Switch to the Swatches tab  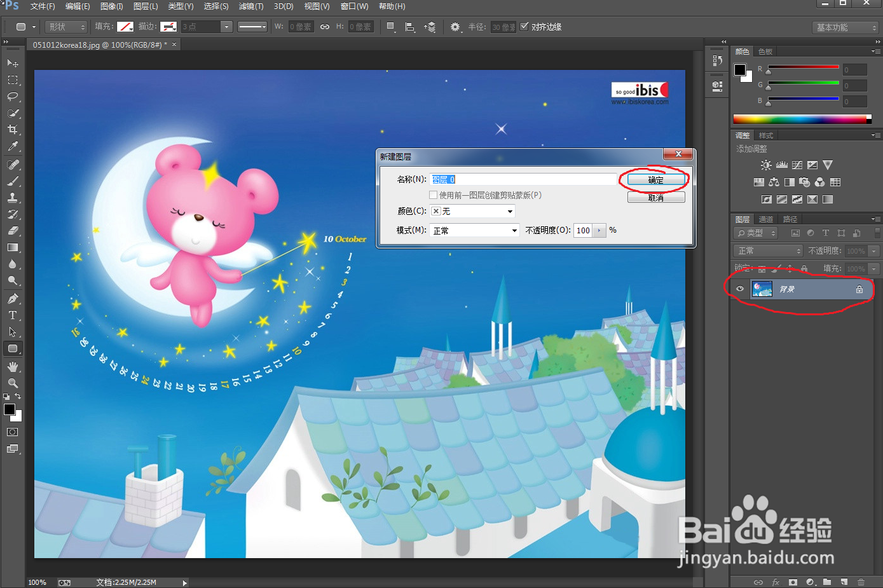pyautogui.click(x=765, y=51)
